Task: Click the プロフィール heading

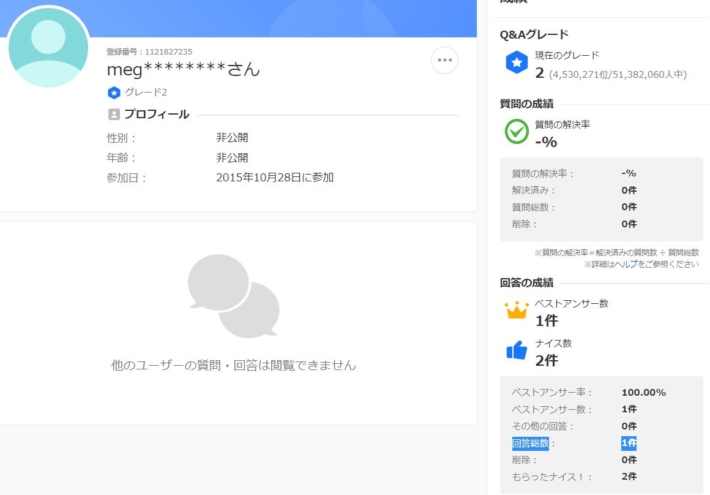Action: pyautogui.click(x=157, y=114)
